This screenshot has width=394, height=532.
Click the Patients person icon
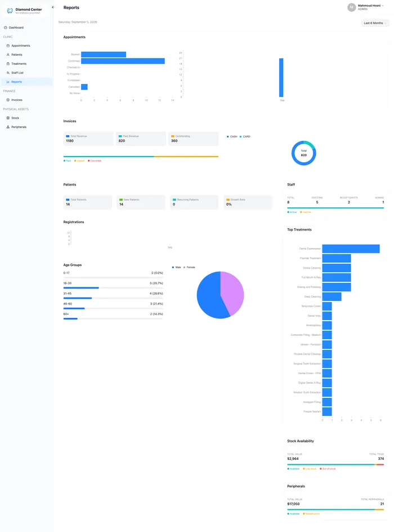coord(8,55)
